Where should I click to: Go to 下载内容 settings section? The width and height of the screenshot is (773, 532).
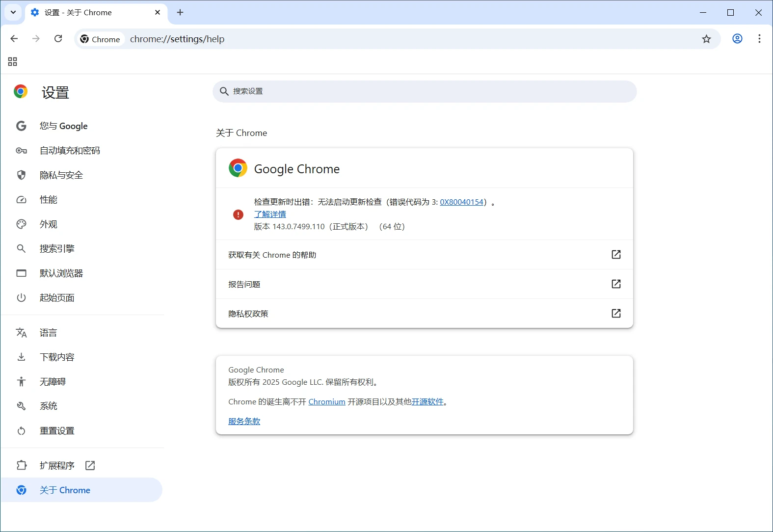tap(57, 357)
